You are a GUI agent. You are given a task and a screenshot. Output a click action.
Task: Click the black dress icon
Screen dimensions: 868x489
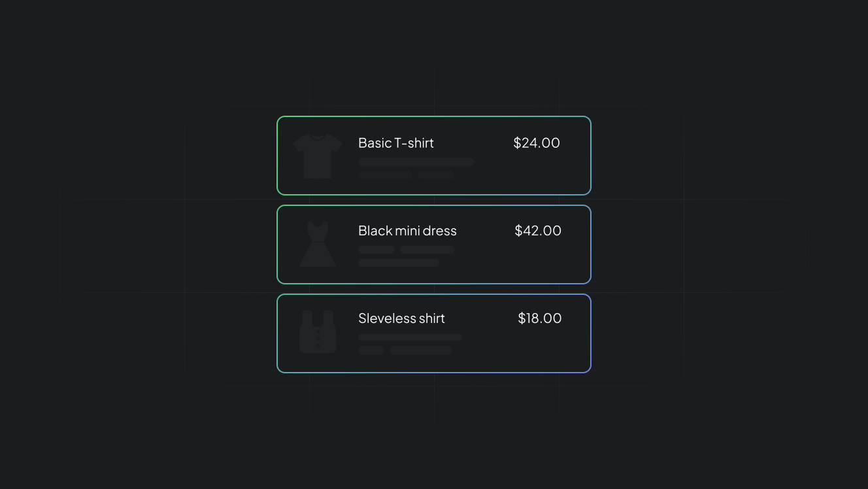318,244
